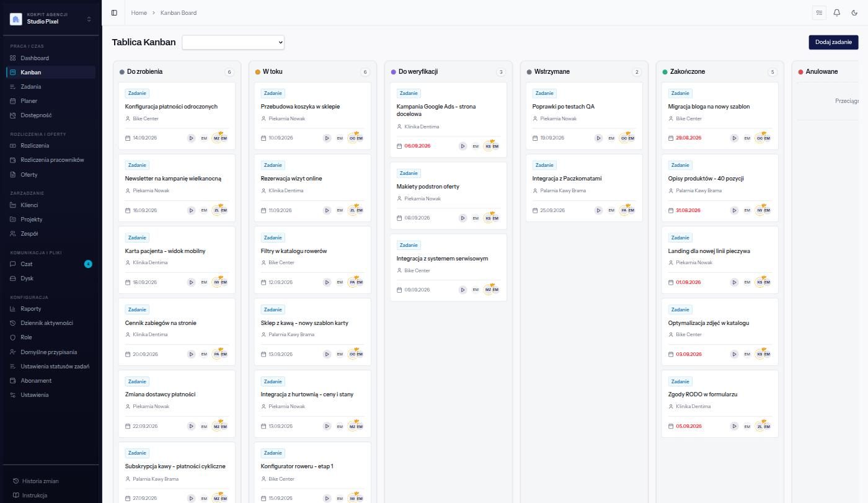
Task: Start timer on Integracja z Paczkomatami card
Action: coord(599,210)
